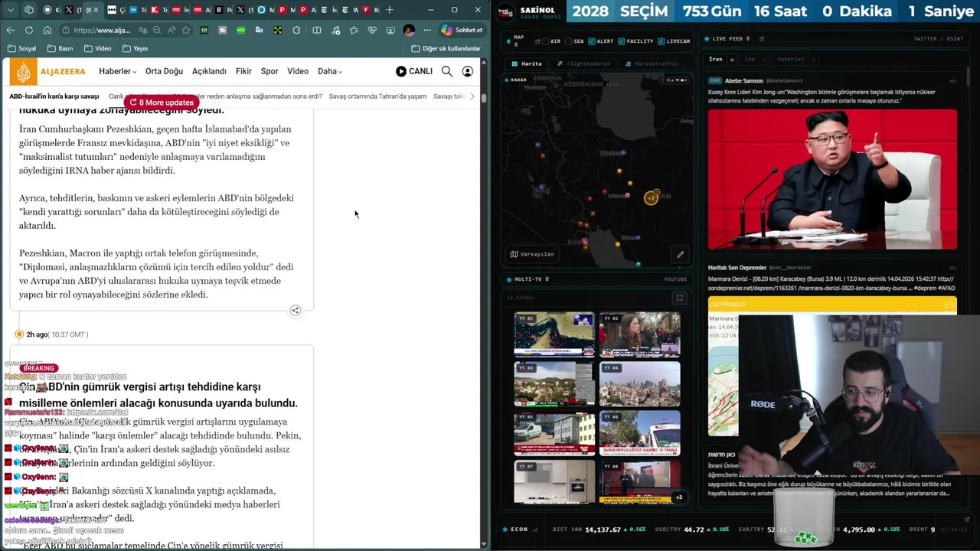This screenshot has height=551, width=980.
Task: Open browser settings and more menu
Action: click(427, 30)
